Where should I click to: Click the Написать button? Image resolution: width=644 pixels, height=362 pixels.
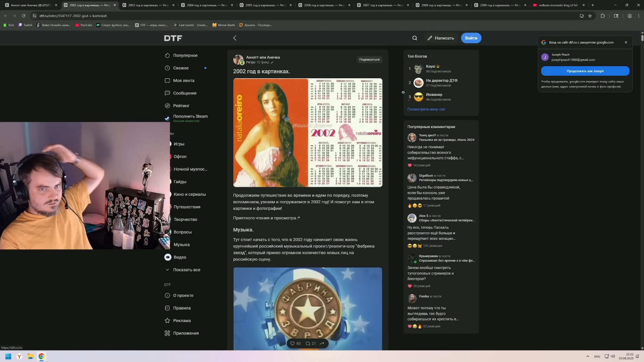point(441,38)
